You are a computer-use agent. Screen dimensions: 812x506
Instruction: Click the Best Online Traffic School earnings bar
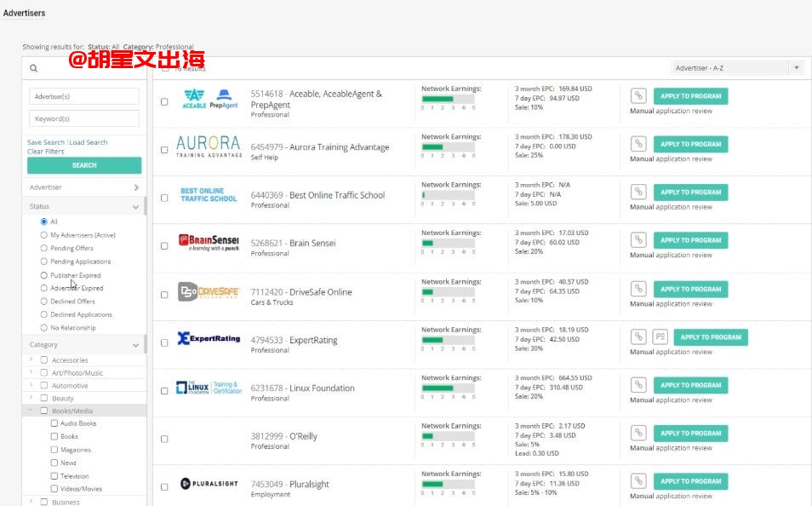448,195
